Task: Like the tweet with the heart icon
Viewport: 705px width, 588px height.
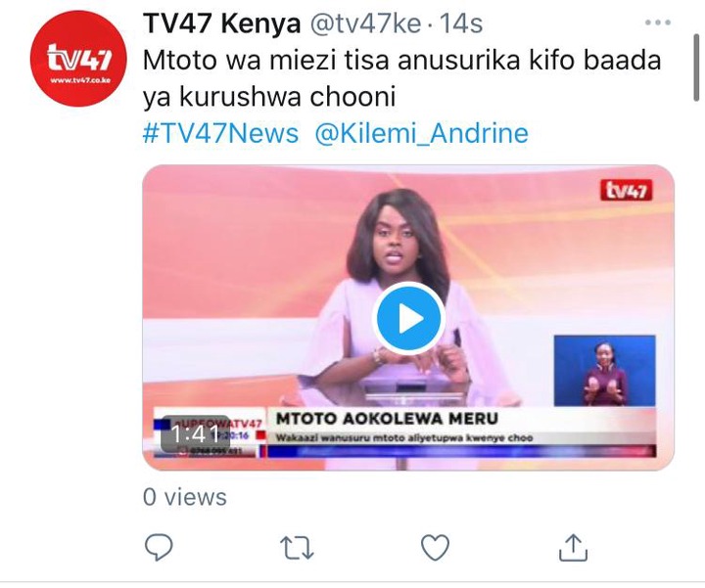Action: pyautogui.click(x=435, y=547)
